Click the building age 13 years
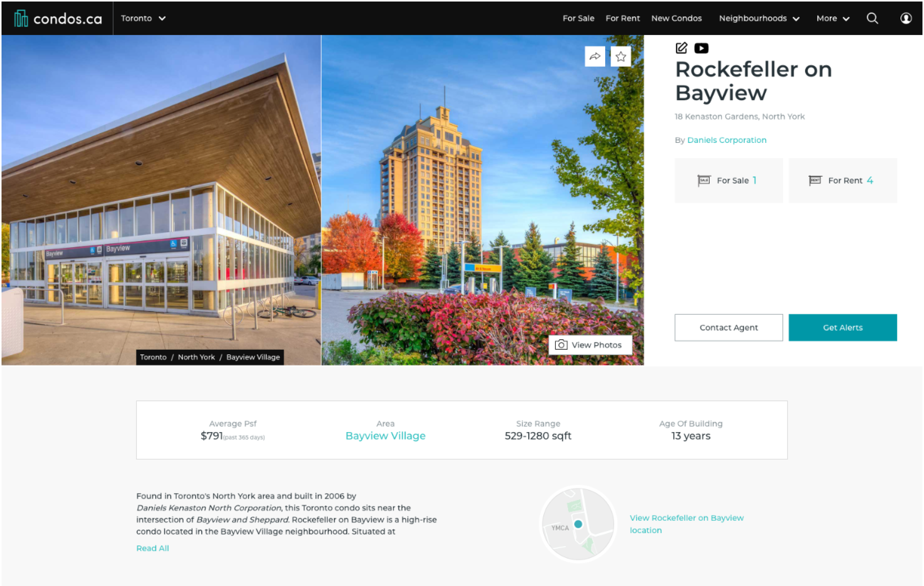The width and height of the screenshot is (924, 586). (690, 436)
